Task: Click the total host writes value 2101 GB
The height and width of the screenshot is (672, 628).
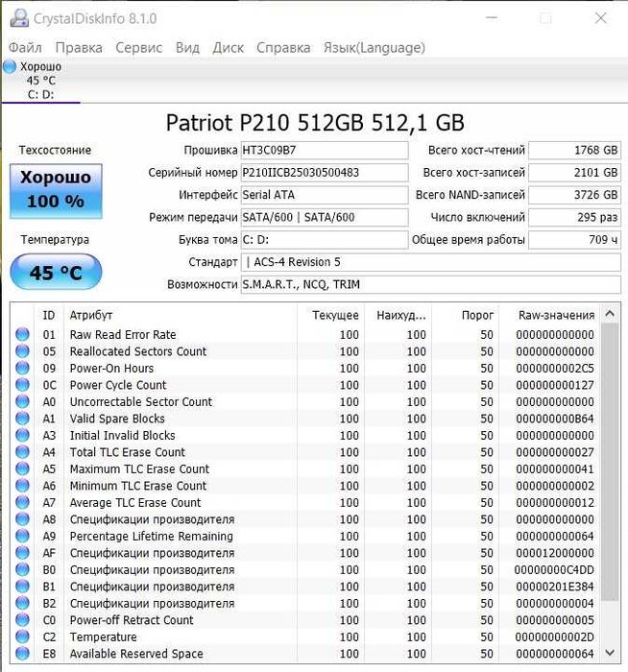Action: [574, 173]
